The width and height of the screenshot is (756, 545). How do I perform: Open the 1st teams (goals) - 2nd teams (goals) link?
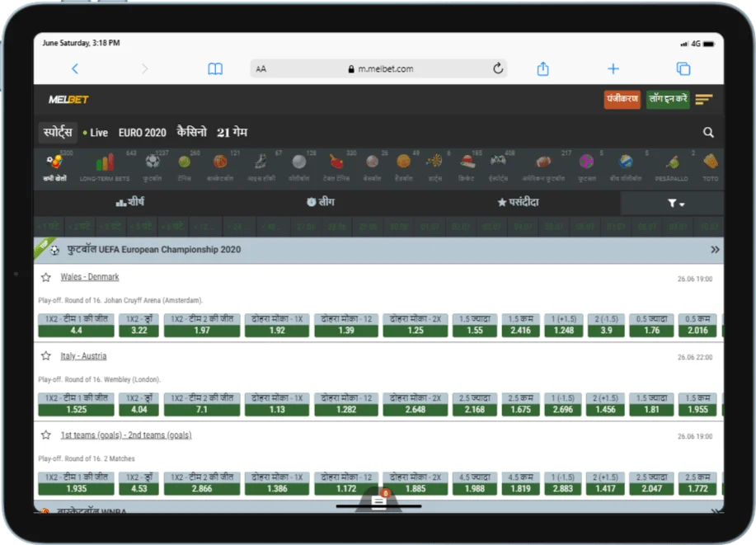(x=126, y=435)
